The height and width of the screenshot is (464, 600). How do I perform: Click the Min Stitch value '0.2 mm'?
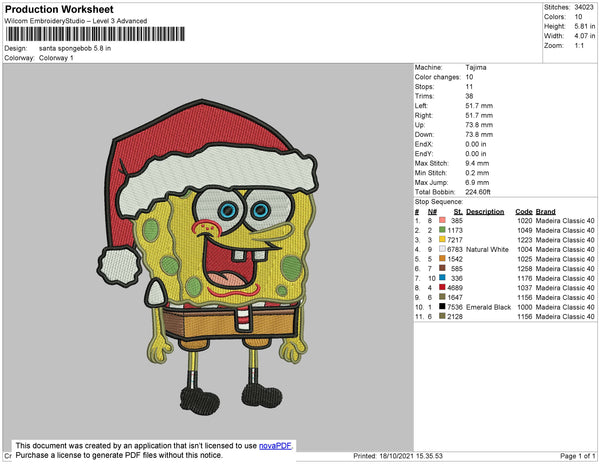pos(477,173)
